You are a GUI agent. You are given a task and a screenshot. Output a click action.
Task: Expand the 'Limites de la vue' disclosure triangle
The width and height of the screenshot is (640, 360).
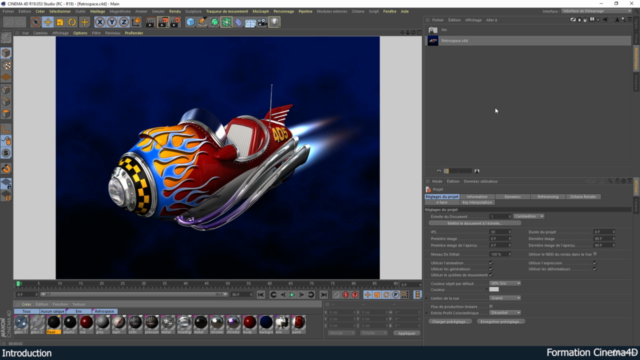pyautogui.click(x=427, y=298)
